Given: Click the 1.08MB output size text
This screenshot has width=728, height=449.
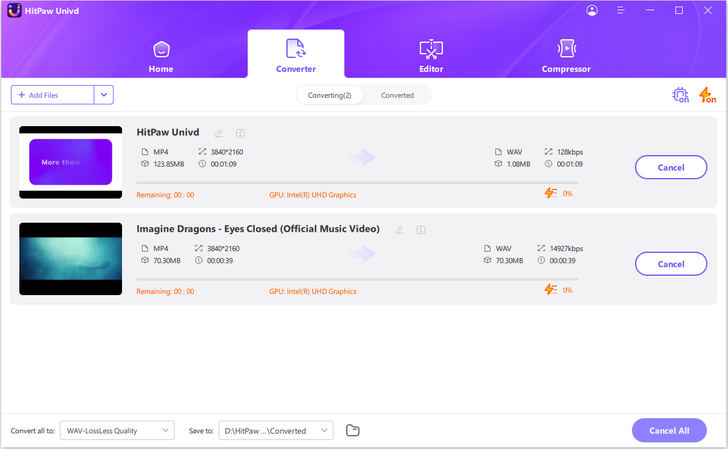Looking at the screenshot, I should pos(518,164).
